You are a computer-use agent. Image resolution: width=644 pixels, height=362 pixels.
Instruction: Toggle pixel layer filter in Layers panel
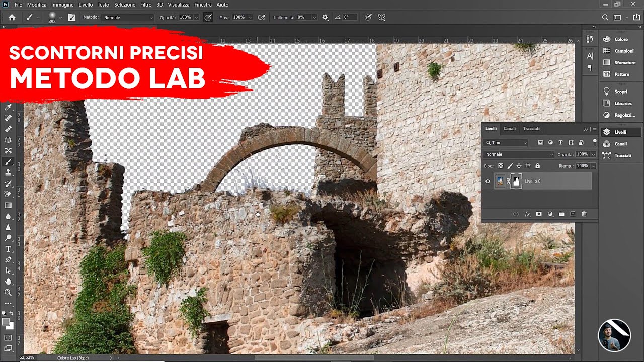point(541,143)
